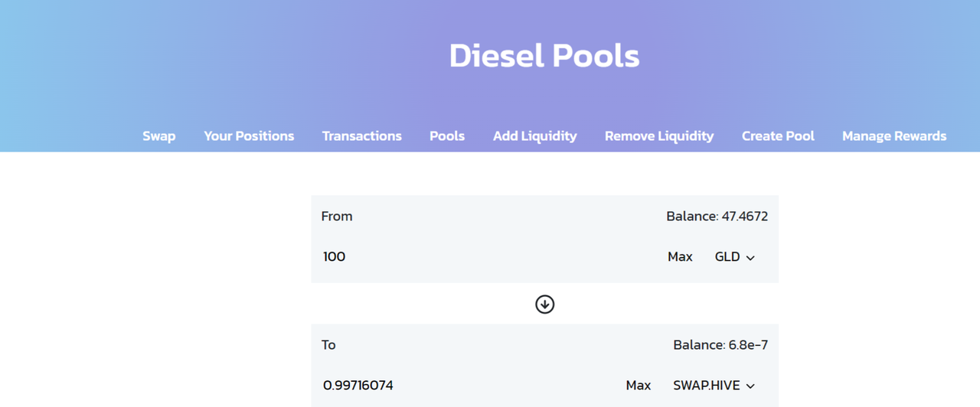Open Manage Rewards tab
980x407 pixels.
point(894,136)
